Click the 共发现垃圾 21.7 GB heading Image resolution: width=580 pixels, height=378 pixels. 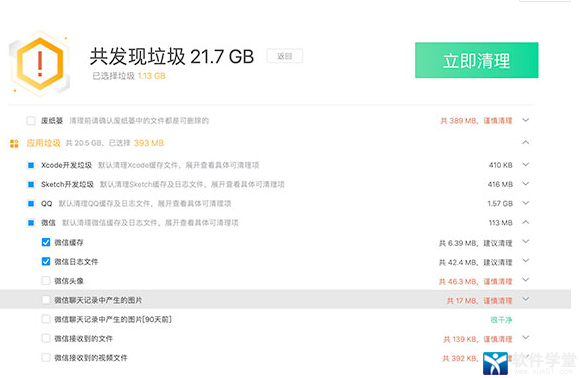(x=172, y=57)
